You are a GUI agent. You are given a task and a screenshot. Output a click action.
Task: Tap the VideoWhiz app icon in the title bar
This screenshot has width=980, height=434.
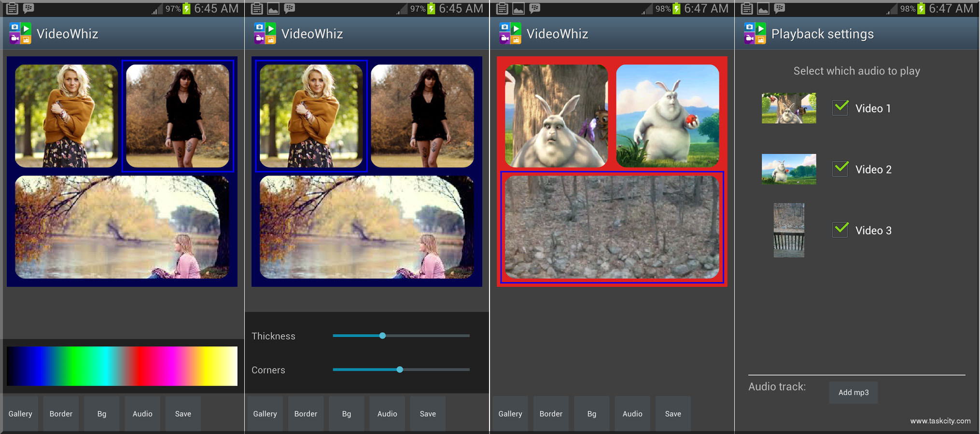coord(20,33)
